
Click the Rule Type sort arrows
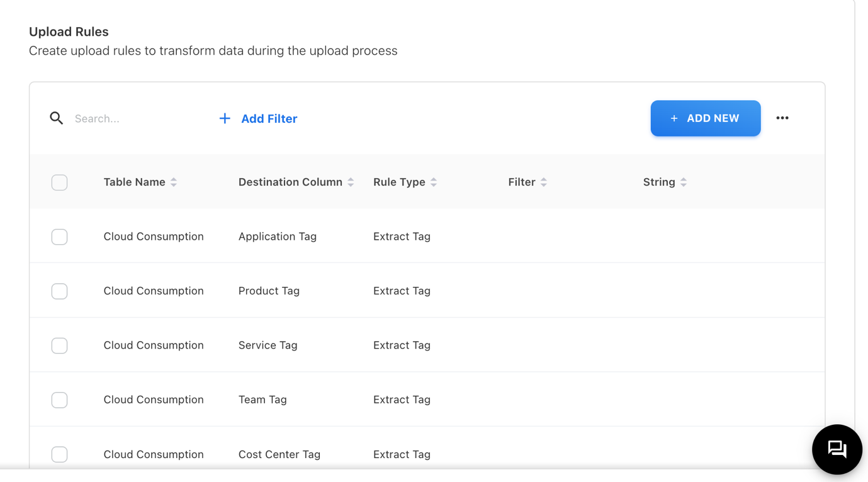point(434,182)
